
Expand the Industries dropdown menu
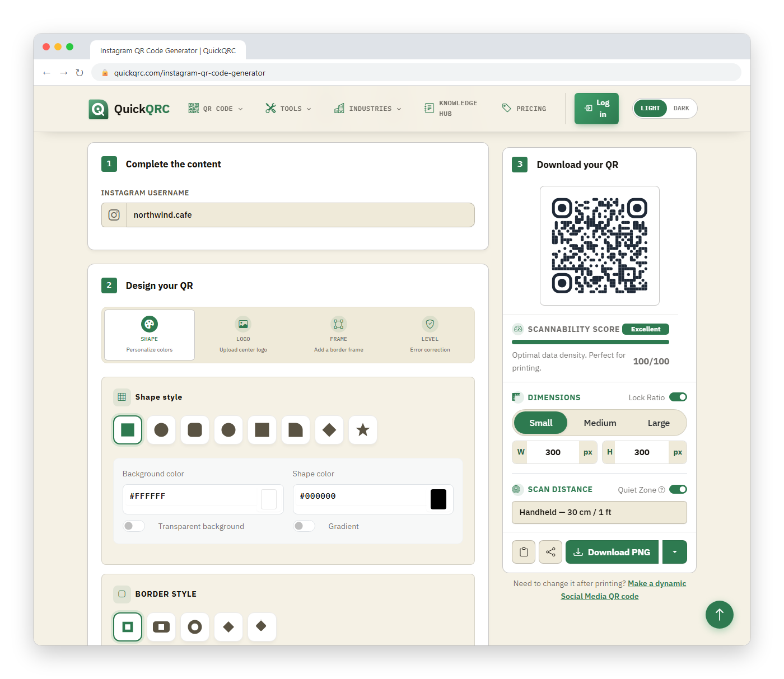(x=368, y=109)
